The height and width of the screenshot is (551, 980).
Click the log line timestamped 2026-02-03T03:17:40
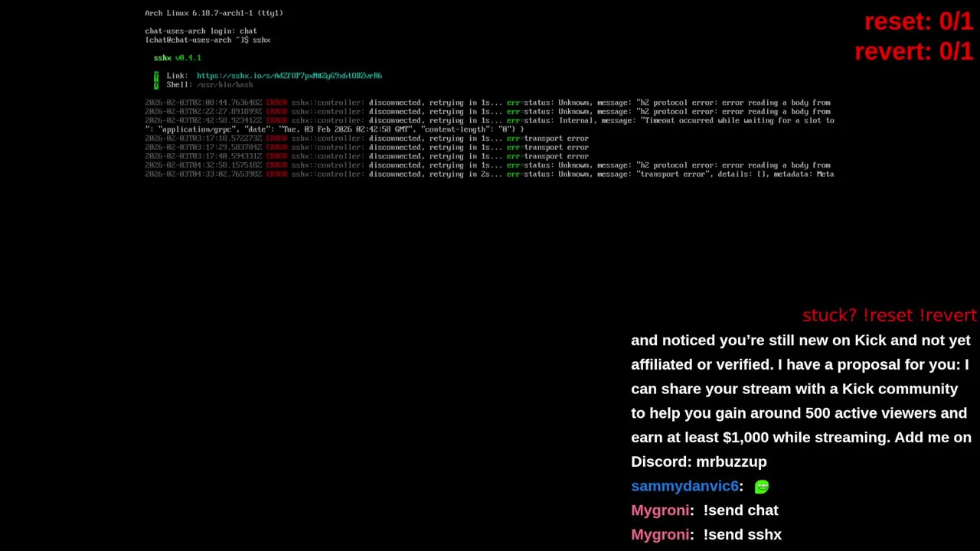367,156
